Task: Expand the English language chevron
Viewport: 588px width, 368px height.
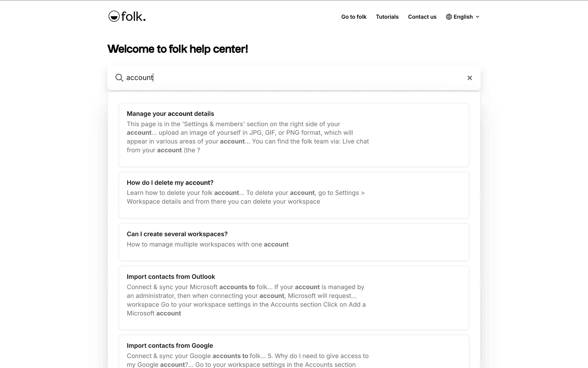Action: [477, 17]
